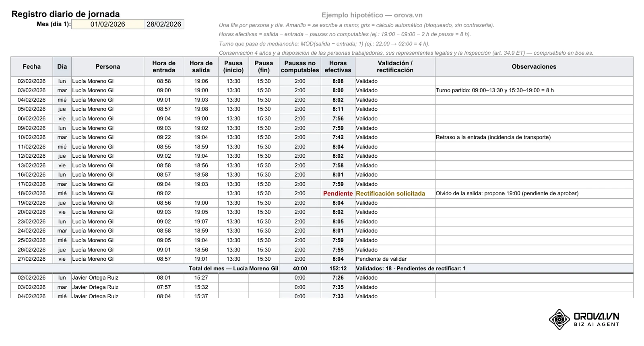This screenshot has height=346, width=644.
Task: Click the 'Hora de salida' column header
Action: click(201, 67)
